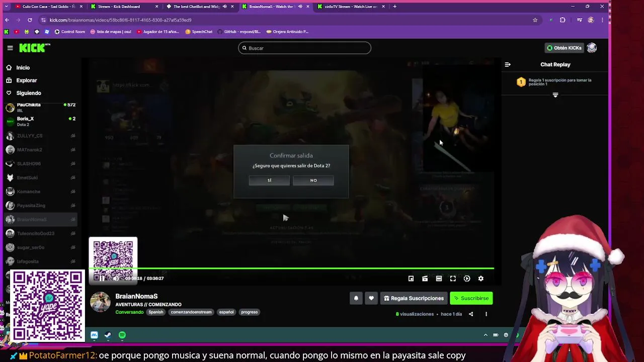Collapse the Chat Replay panel
The image size is (644, 362).
(508, 64)
